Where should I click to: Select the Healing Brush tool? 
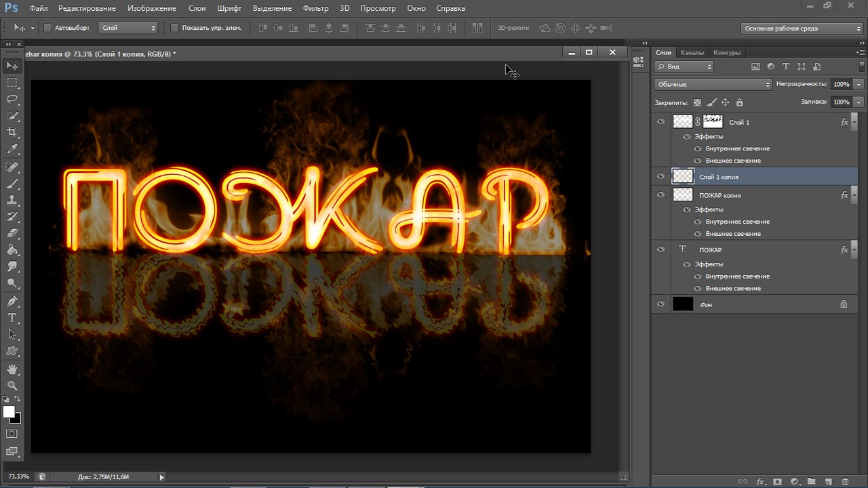[12, 167]
